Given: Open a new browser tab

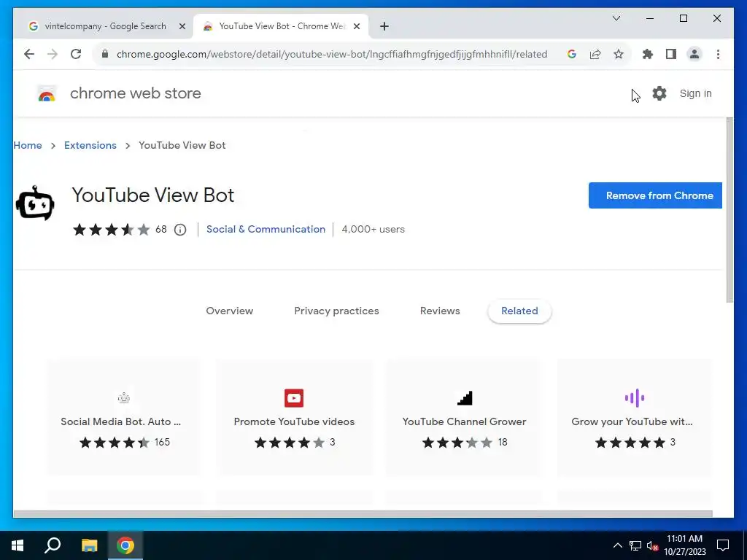Looking at the screenshot, I should click(384, 27).
